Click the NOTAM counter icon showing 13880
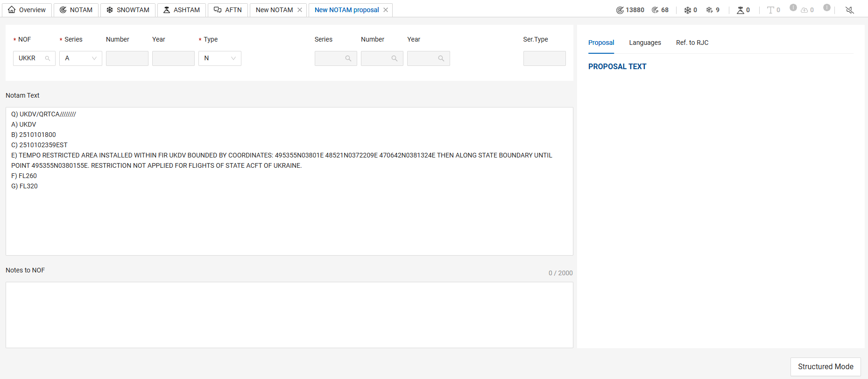The width and height of the screenshot is (868, 379). point(620,10)
